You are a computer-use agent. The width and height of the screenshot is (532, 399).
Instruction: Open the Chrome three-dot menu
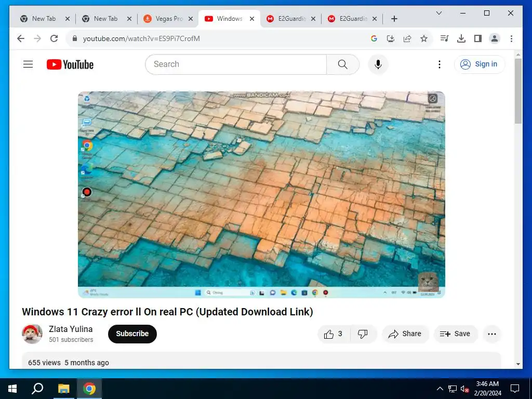pyautogui.click(x=511, y=38)
